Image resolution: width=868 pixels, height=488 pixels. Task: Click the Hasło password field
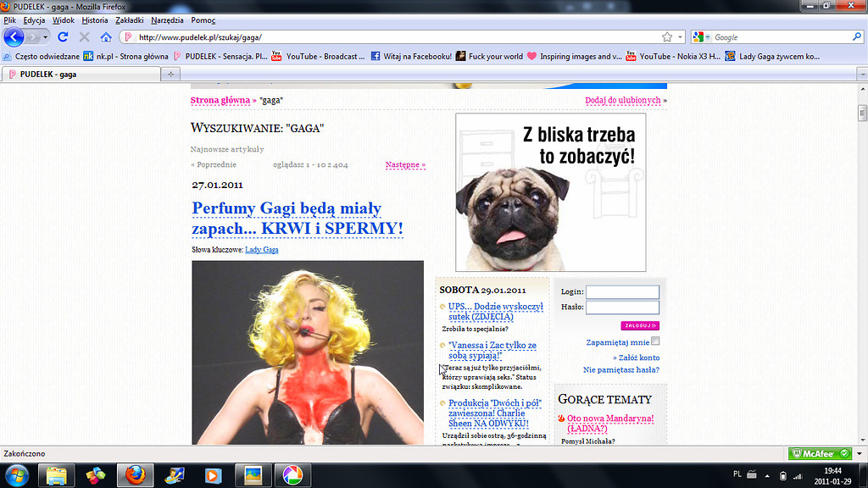coord(623,307)
